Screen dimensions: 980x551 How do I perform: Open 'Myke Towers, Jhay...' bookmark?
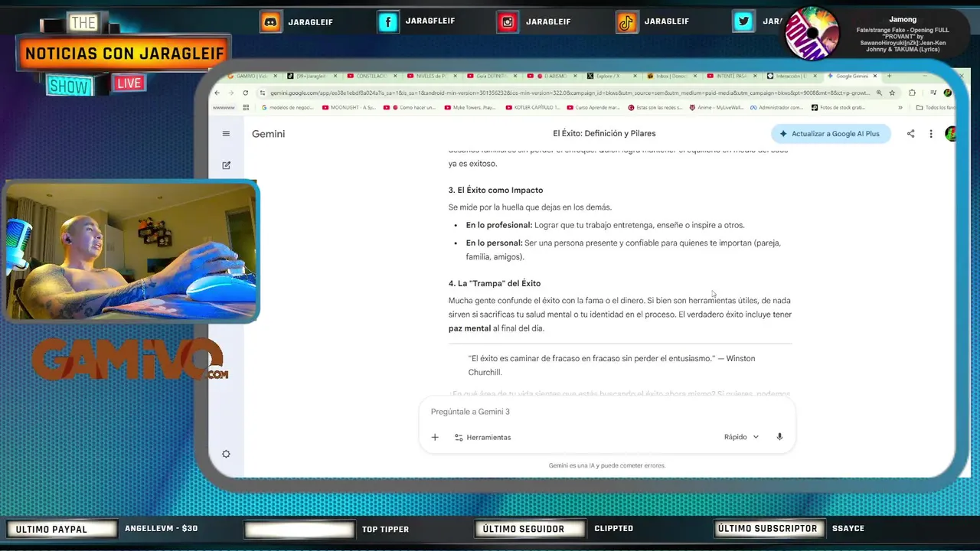tap(470, 107)
